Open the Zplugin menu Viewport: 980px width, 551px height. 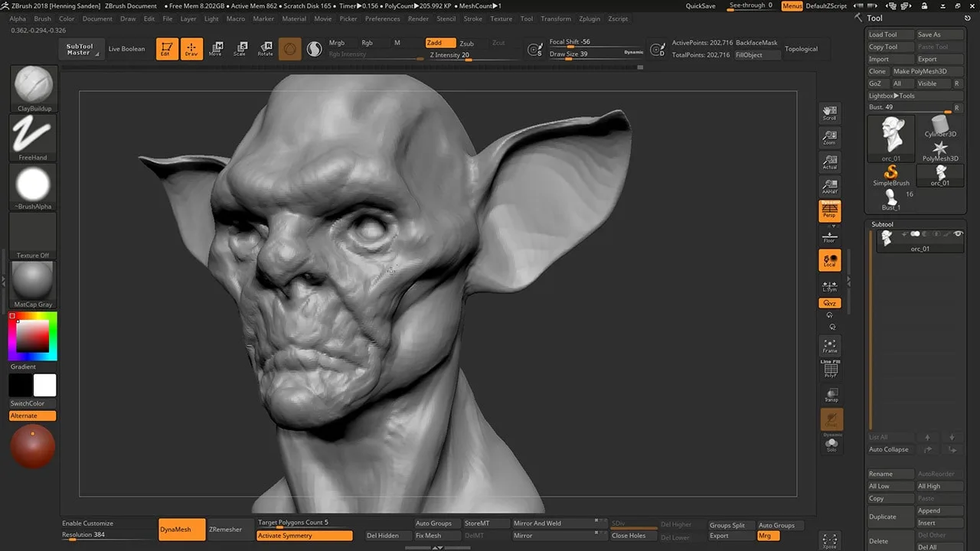(x=590, y=18)
